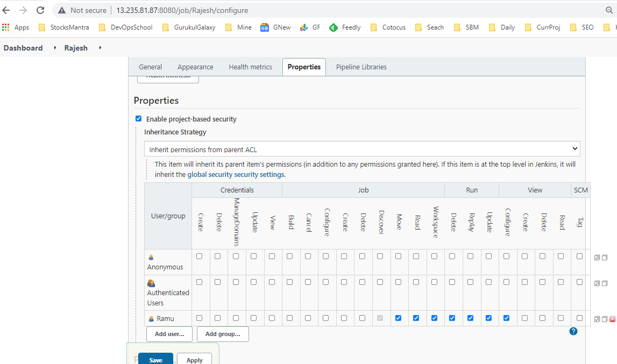Disable Enable project-based security checkbox
617x364 pixels.
coord(138,118)
